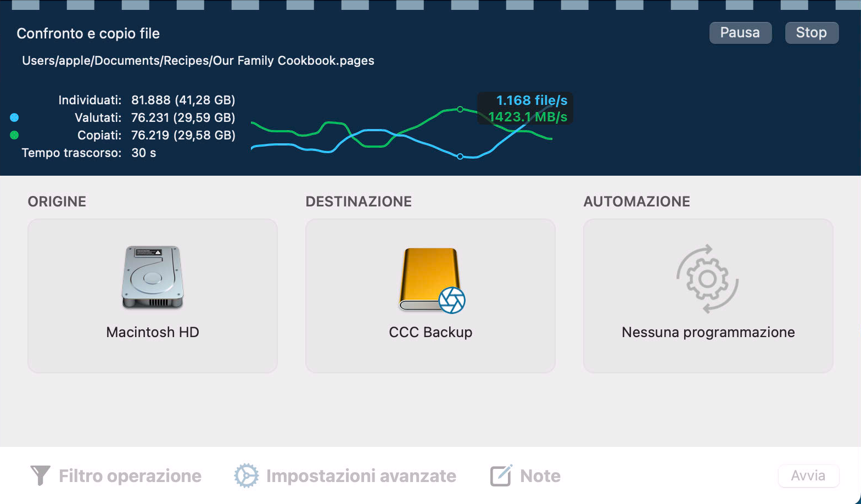Click the ORIGINE heading
This screenshot has width=861, height=504.
(x=57, y=201)
